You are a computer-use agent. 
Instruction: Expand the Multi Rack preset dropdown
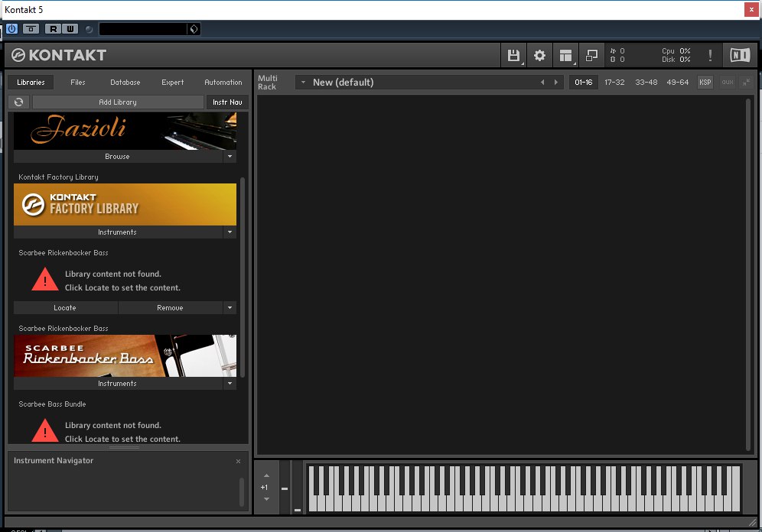(x=303, y=82)
